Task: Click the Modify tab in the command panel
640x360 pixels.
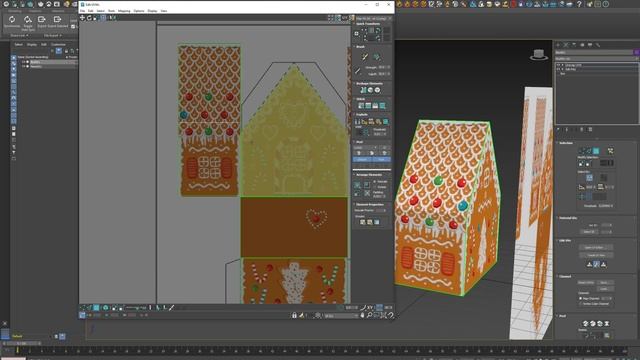Action: click(x=566, y=45)
